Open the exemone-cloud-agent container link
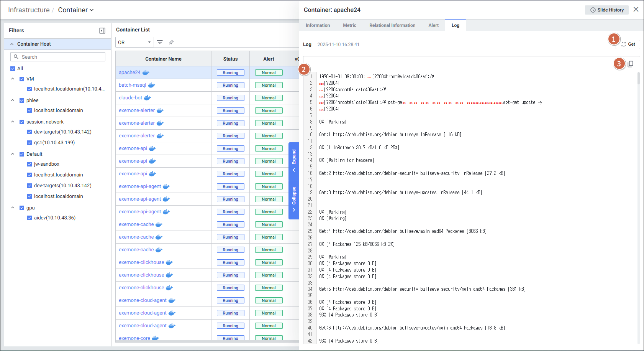Screen dimensions: 644x351 click(143, 300)
